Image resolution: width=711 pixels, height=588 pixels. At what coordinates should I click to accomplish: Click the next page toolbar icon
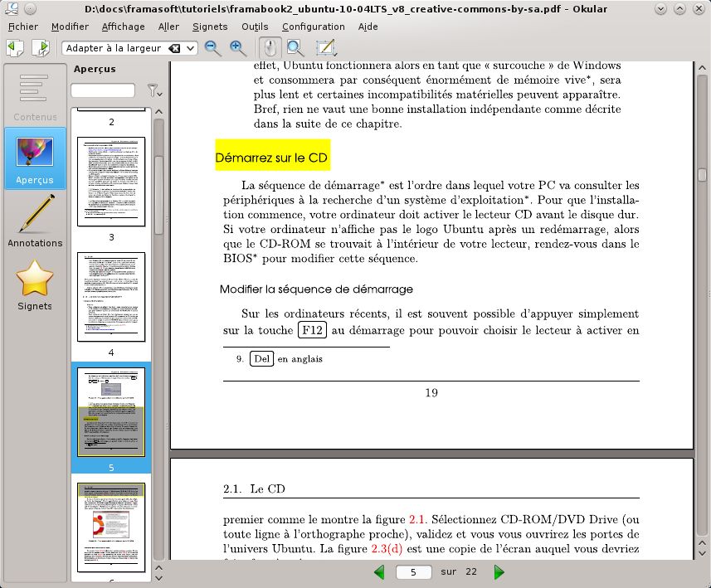point(40,48)
